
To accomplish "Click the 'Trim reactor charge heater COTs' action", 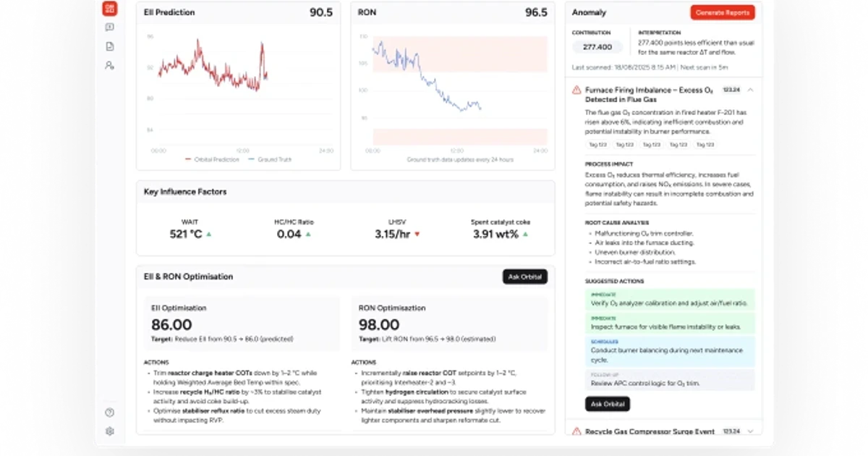I will point(235,376).
